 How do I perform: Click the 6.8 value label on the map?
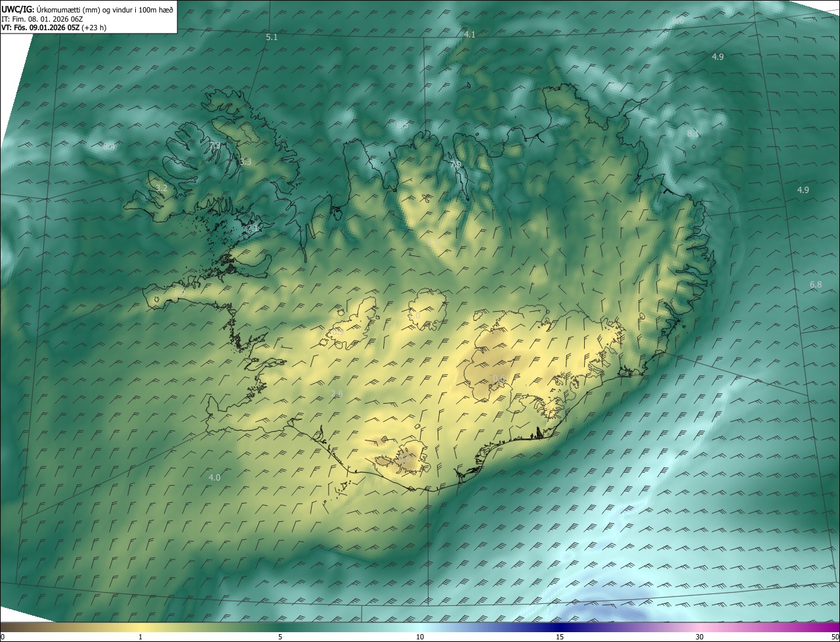point(816,285)
